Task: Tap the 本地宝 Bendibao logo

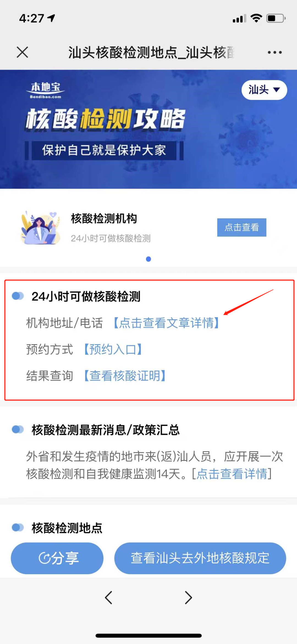Action: pyautogui.click(x=46, y=90)
